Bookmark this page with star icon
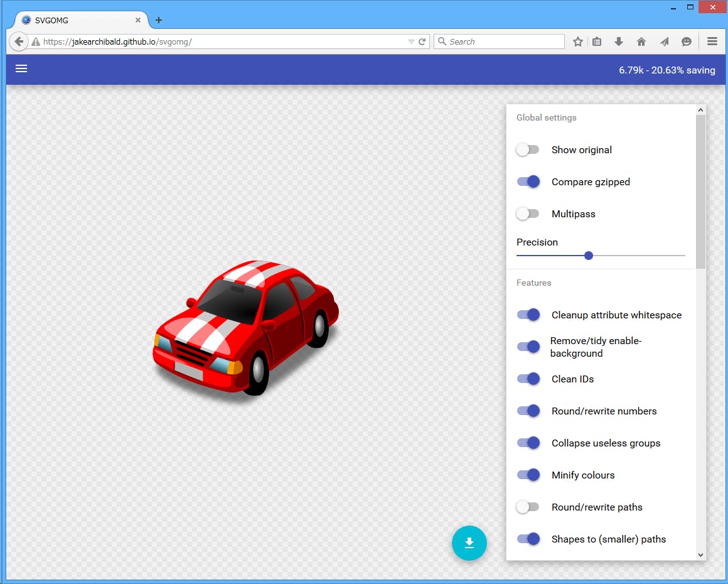Image resolution: width=728 pixels, height=584 pixels. coord(578,41)
